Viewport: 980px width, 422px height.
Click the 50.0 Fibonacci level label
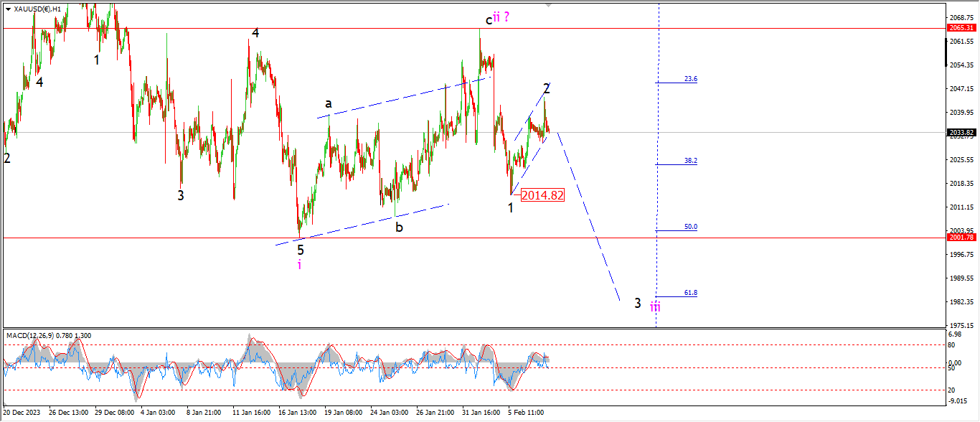click(x=690, y=227)
